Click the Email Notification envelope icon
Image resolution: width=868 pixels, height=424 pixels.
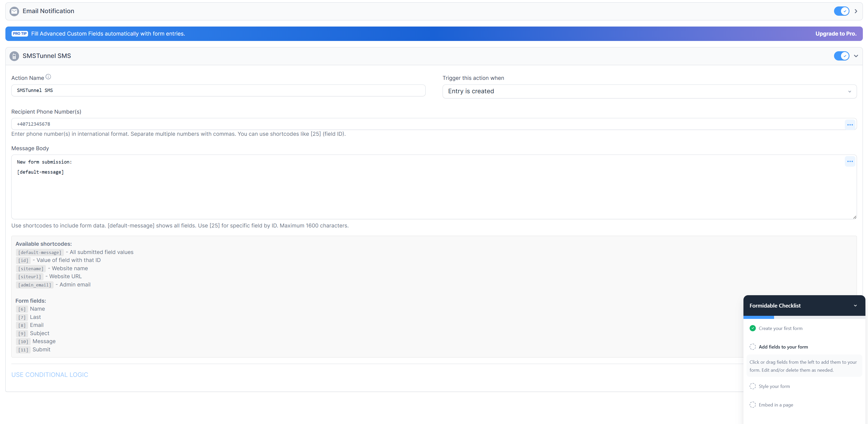click(x=14, y=11)
